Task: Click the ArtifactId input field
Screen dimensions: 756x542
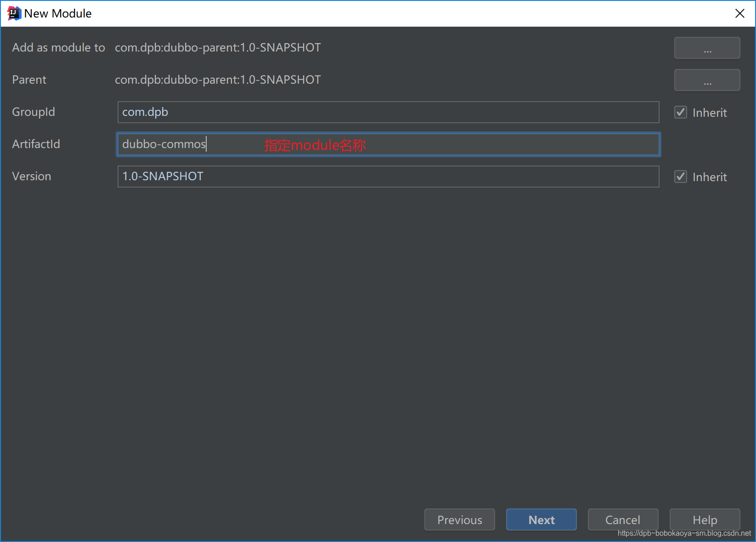Action: (388, 144)
